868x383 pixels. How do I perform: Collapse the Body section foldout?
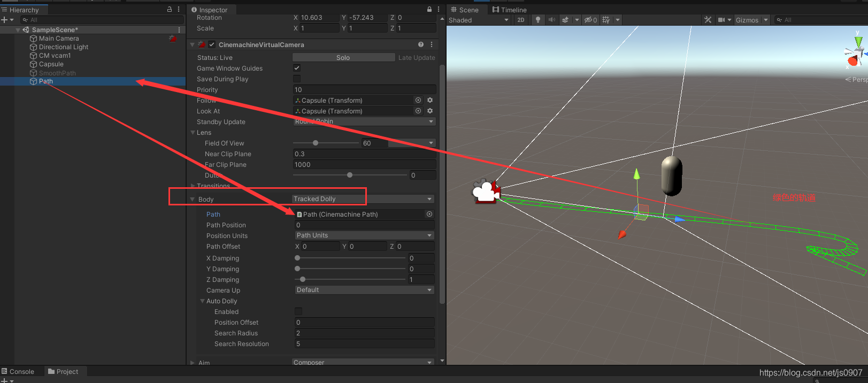(193, 199)
